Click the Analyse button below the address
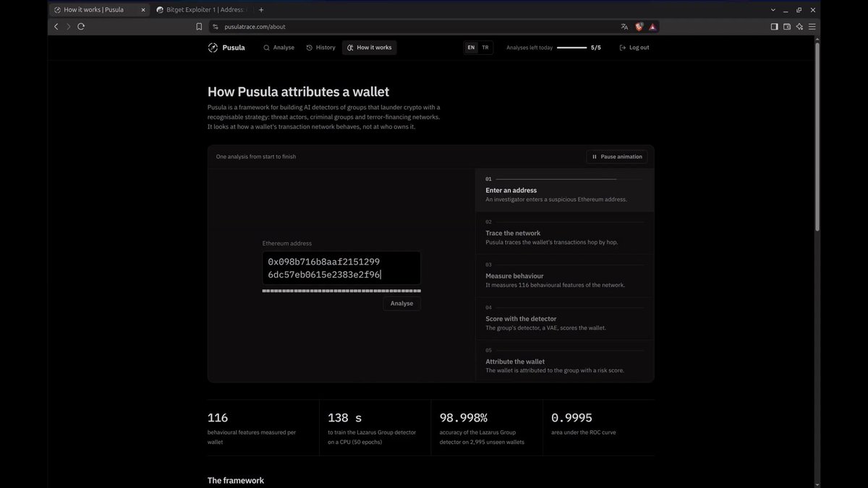This screenshot has height=488, width=868. 401,304
